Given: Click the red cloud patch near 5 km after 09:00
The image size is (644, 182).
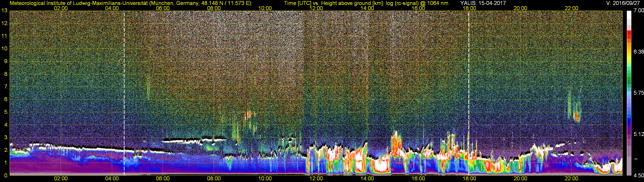Looking at the screenshot, I should [x=249, y=115].
